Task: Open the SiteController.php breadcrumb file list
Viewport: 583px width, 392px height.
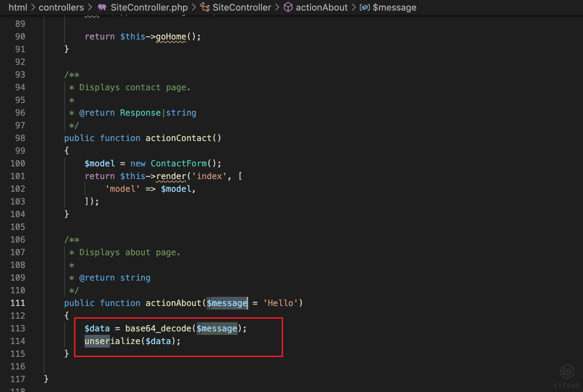Action: [149, 7]
